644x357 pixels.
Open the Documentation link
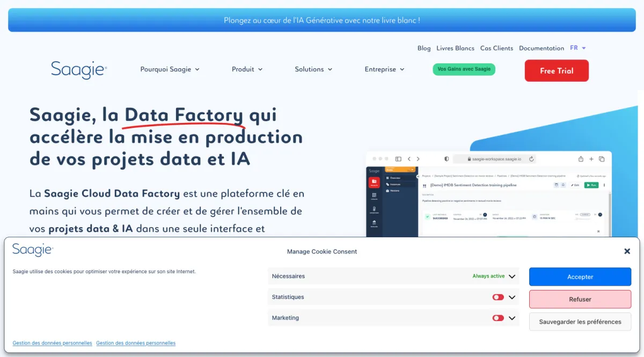[x=541, y=48]
